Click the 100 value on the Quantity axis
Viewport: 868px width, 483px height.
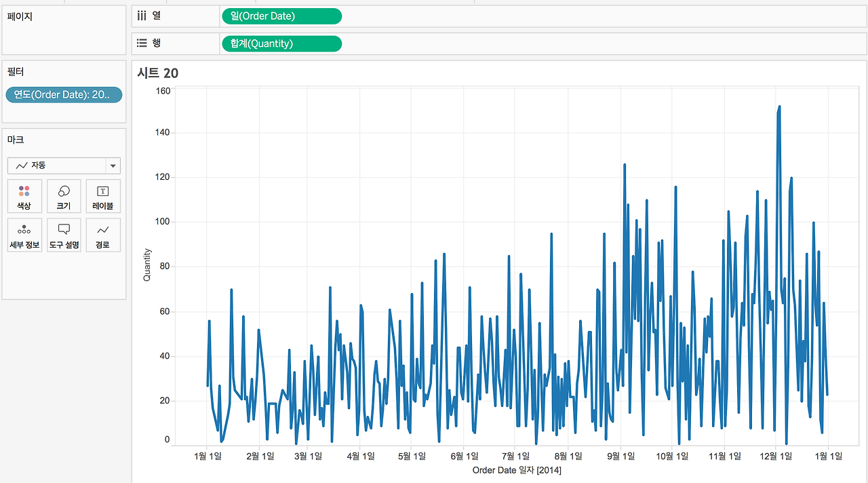pyautogui.click(x=163, y=222)
